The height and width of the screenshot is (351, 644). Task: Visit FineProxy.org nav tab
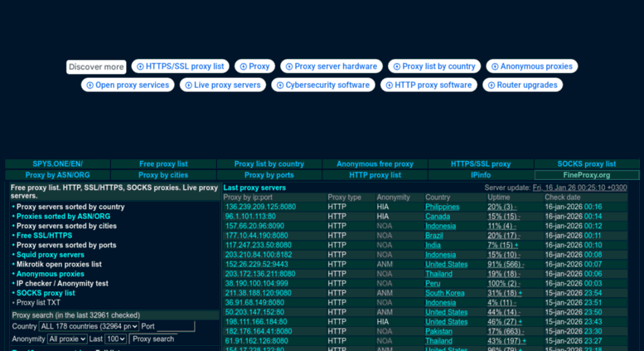(x=587, y=175)
